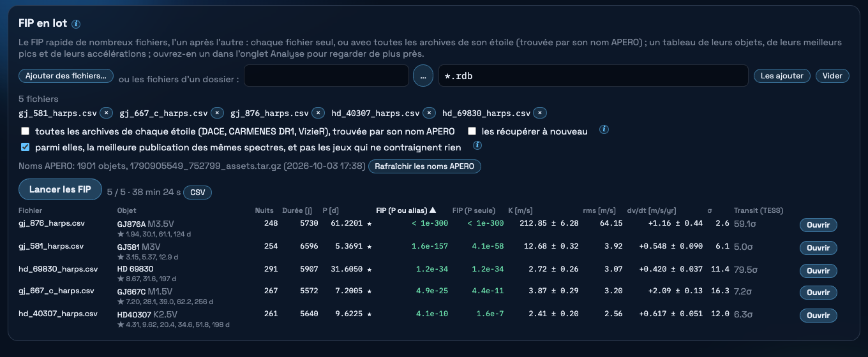Sort table by K [m/s] column header
The image size is (868, 357).
coord(520,210)
